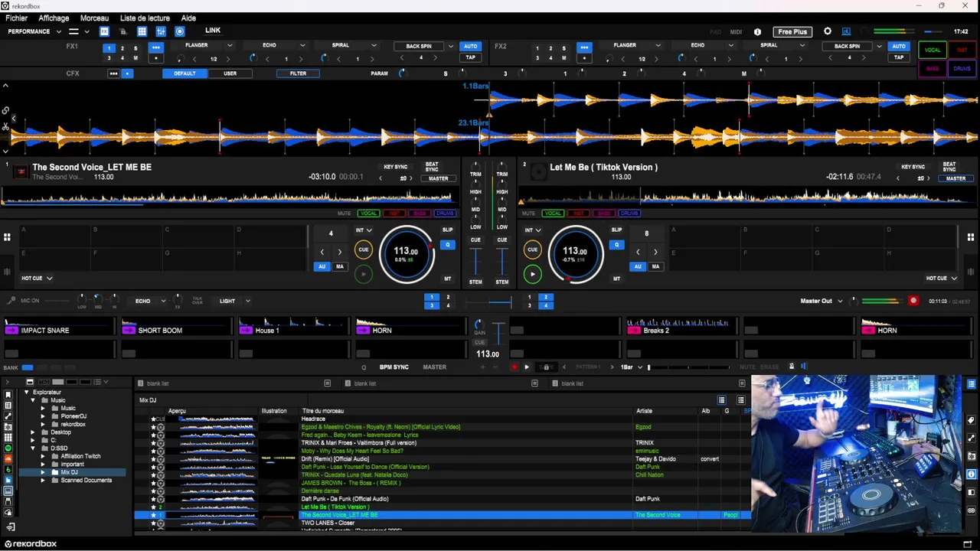Collapse the D:SSD folder

(x=34, y=448)
